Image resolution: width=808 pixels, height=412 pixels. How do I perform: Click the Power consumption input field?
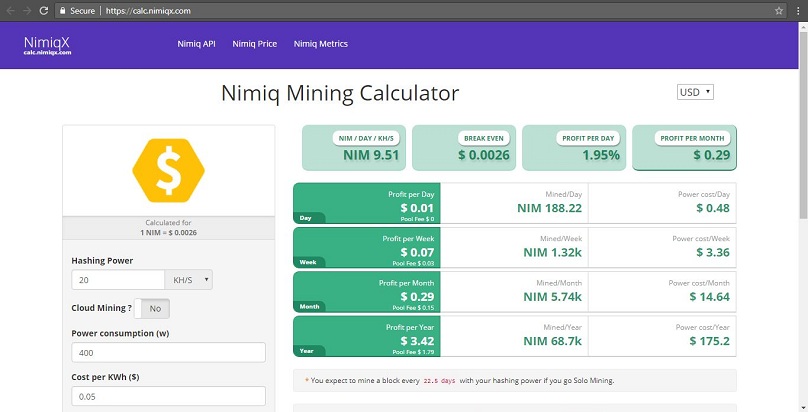point(169,353)
